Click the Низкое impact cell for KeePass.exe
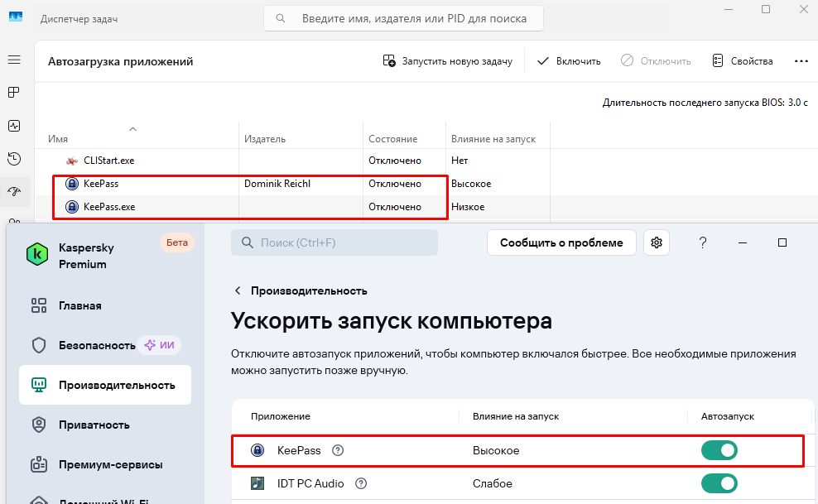This screenshot has width=818, height=504. point(468,206)
